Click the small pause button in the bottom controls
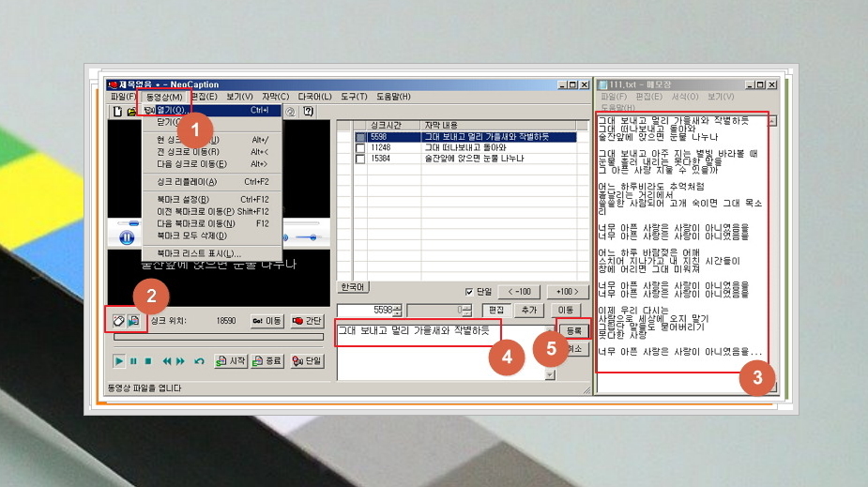868x487 pixels. (x=133, y=361)
